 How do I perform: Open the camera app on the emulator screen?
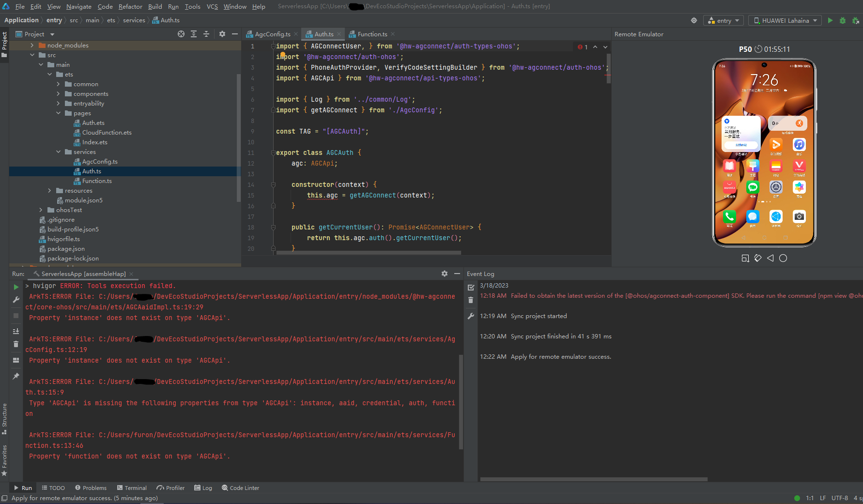click(x=799, y=216)
